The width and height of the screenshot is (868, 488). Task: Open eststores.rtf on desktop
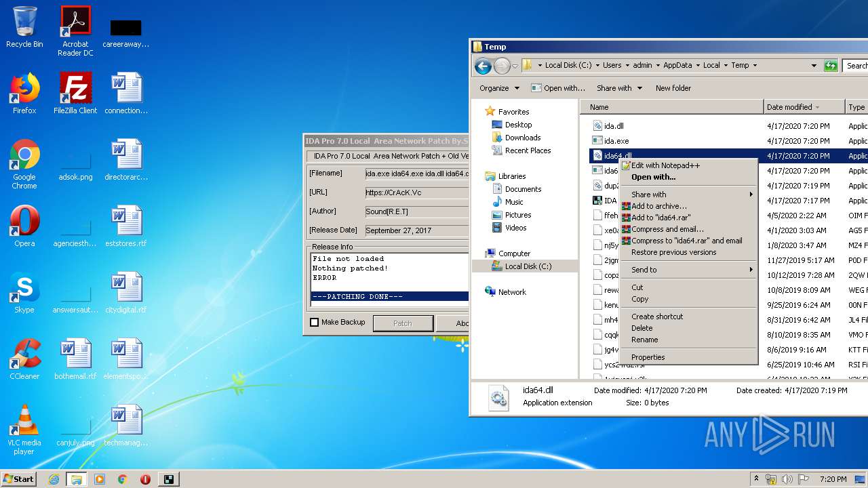click(126, 226)
